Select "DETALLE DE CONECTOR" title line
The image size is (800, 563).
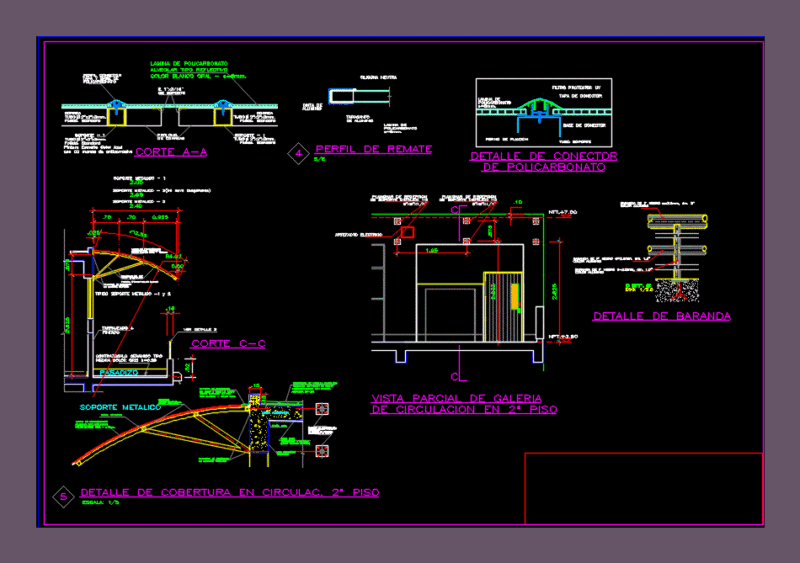[544, 156]
